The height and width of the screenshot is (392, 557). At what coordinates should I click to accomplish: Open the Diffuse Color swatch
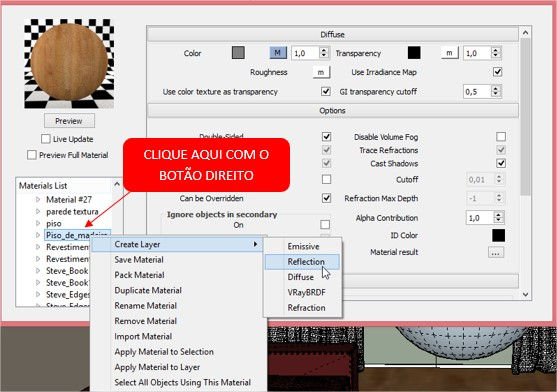238,53
